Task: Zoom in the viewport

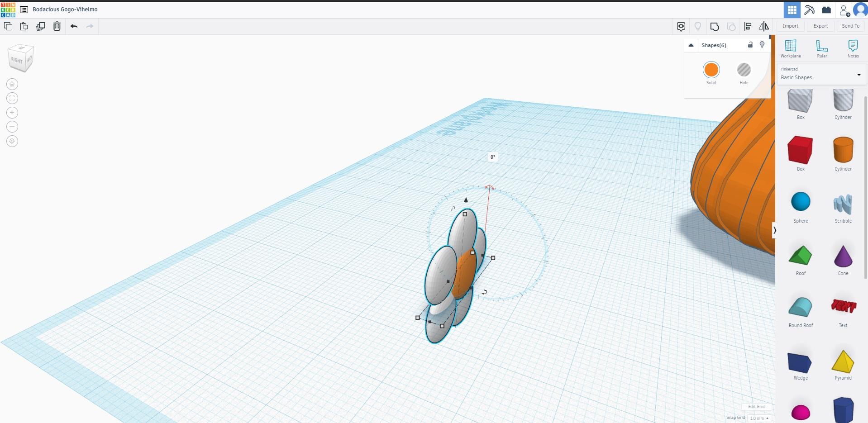Action: (12, 113)
